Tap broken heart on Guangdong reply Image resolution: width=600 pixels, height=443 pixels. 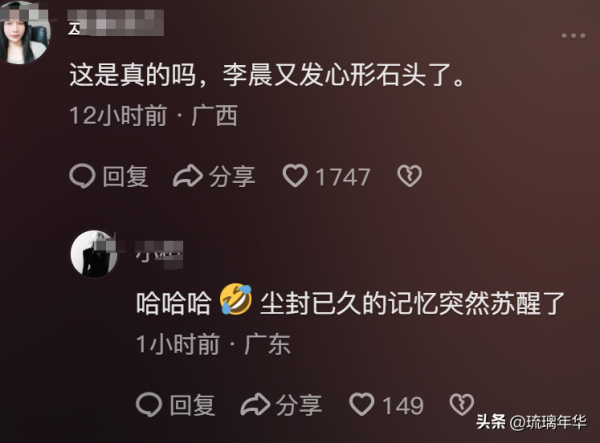tap(461, 404)
